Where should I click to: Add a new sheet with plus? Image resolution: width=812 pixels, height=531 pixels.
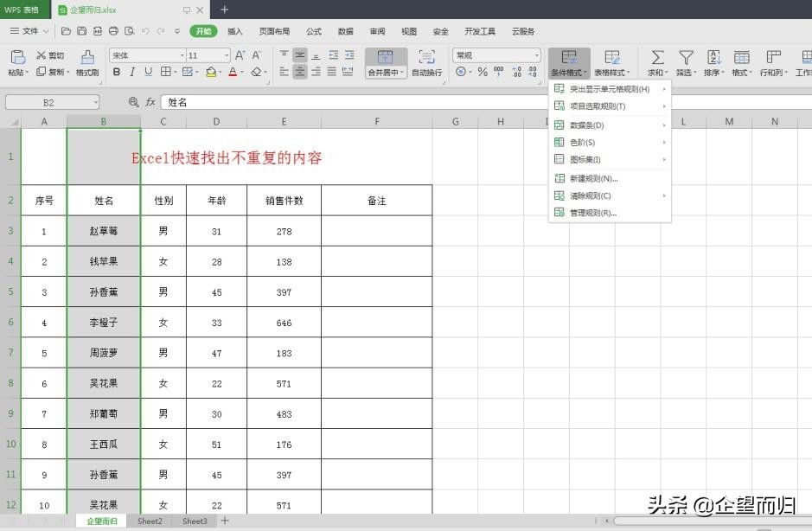[225, 521]
